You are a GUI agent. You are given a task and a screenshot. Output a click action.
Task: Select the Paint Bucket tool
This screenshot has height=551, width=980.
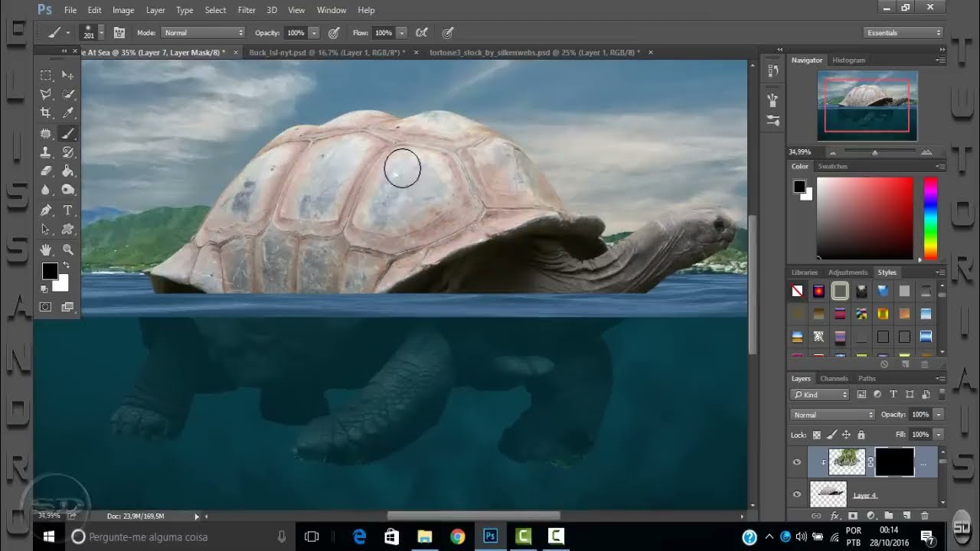click(x=67, y=171)
